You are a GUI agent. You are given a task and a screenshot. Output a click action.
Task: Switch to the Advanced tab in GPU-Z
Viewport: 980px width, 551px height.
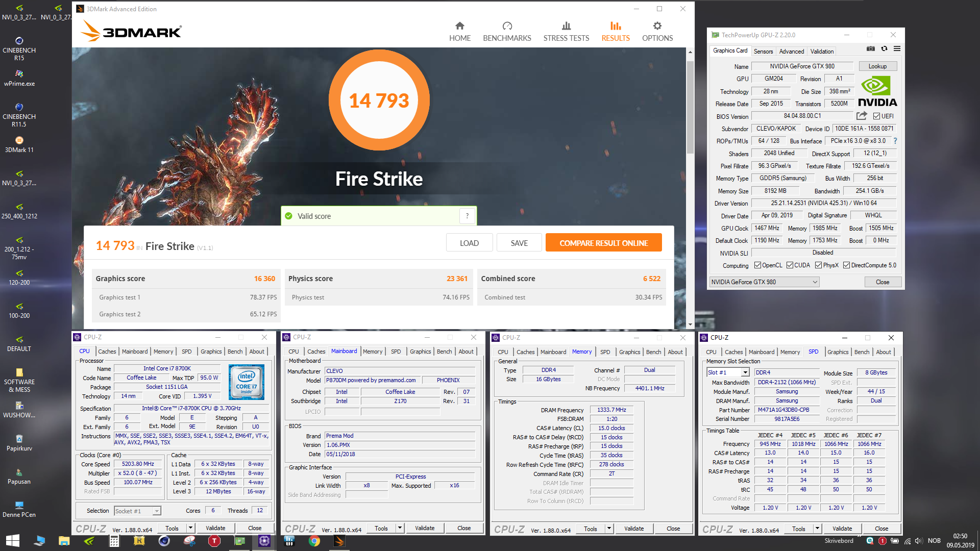(791, 52)
